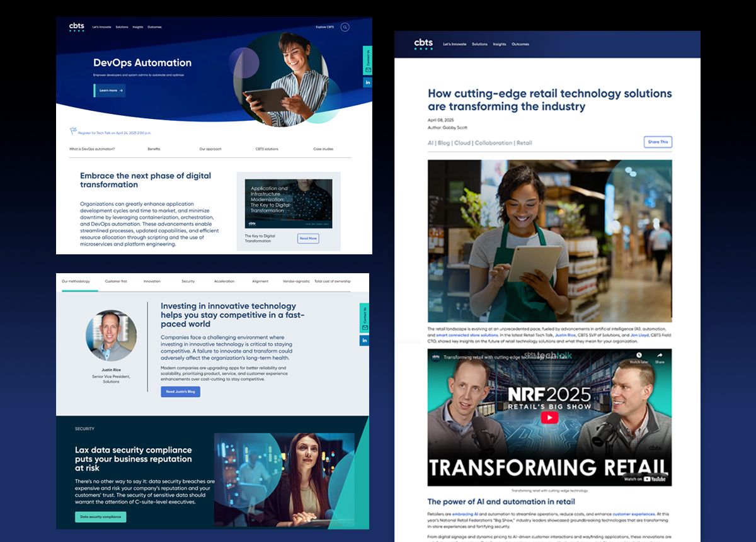Switch to the Security tab

188,281
